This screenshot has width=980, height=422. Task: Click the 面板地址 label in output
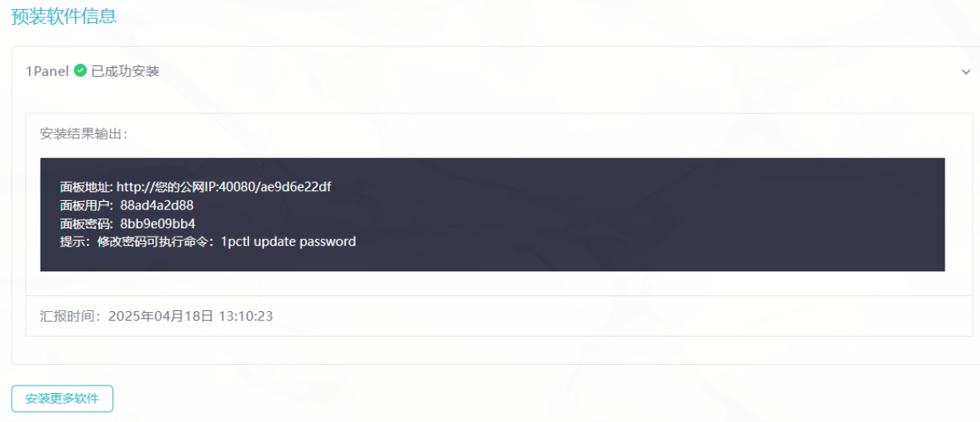tap(85, 186)
